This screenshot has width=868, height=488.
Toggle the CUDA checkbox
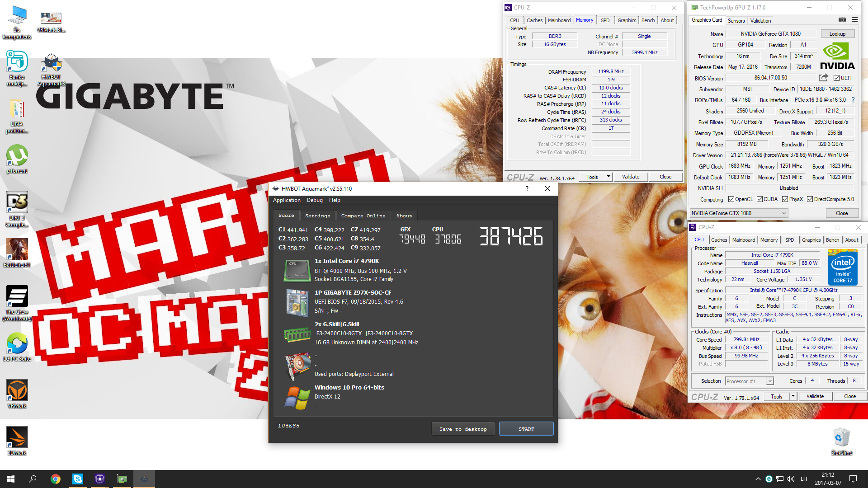coord(759,199)
